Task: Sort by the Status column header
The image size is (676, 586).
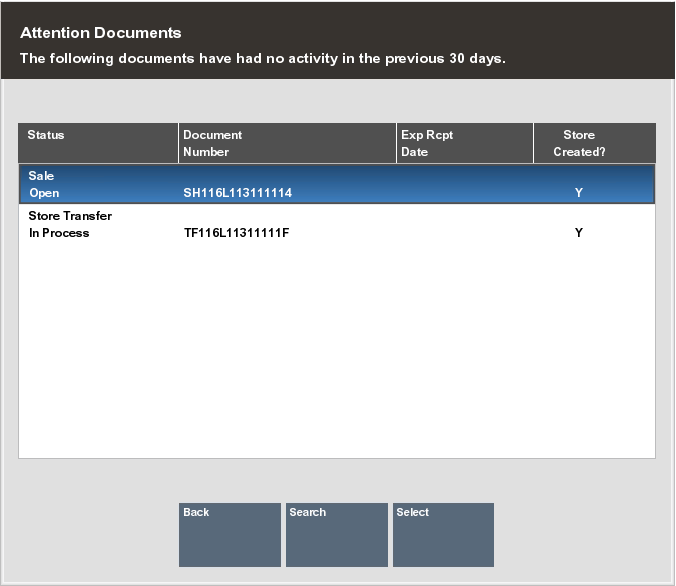Action: point(98,143)
